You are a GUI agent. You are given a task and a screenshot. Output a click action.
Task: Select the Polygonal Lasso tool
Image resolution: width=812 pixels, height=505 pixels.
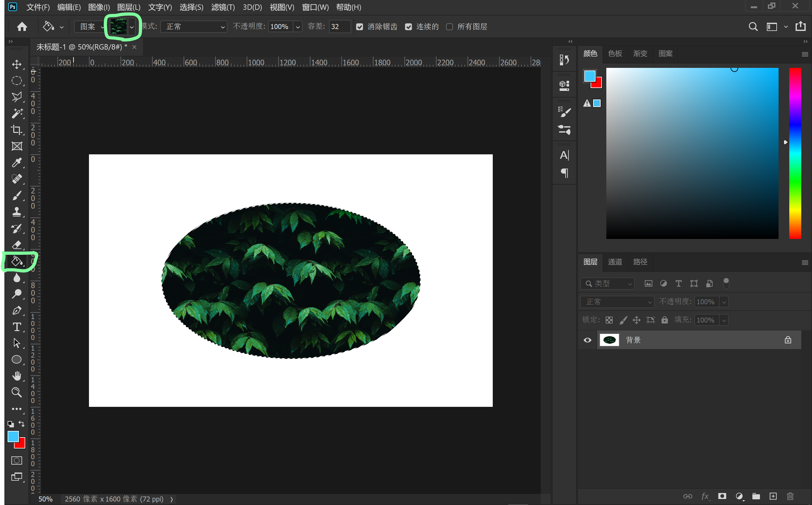coord(17,97)
